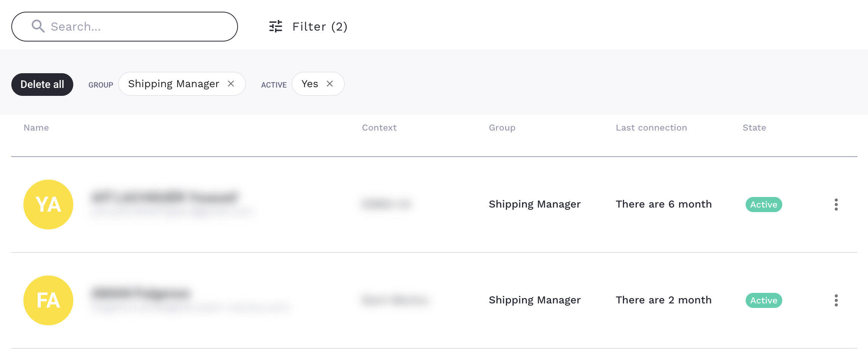Click the Active badge in FA row
This screenshot has width=868, height=357.
pos(763,300)
